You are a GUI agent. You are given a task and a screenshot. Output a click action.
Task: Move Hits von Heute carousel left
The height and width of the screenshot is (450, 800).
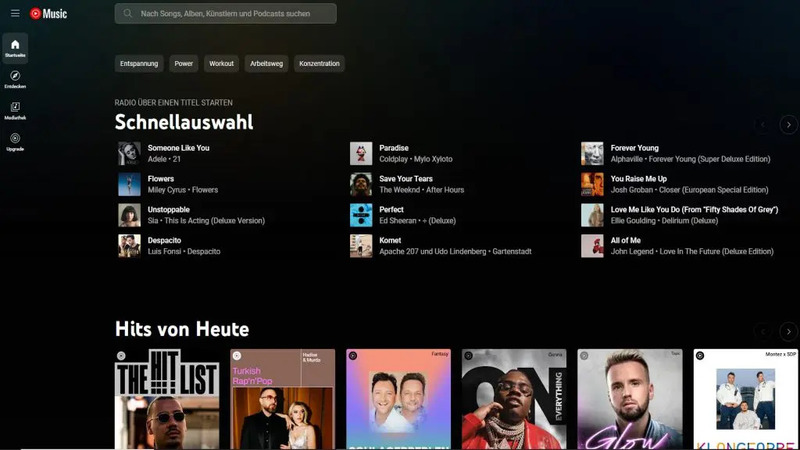pos(763,332)
